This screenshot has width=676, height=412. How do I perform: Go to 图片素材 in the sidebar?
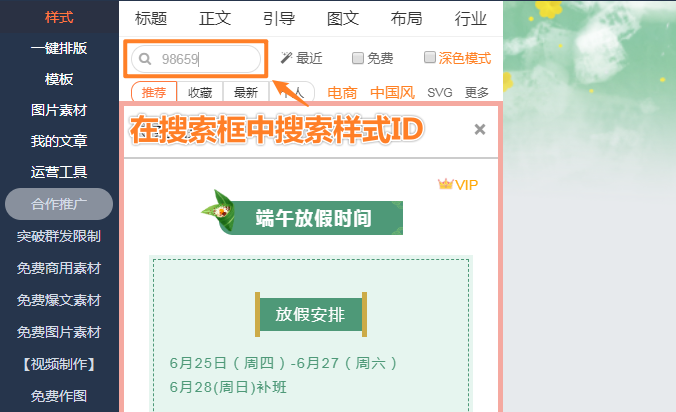59,110
